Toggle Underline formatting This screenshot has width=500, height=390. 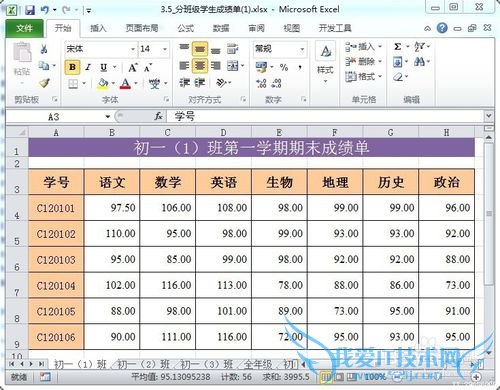coord(104,67)
